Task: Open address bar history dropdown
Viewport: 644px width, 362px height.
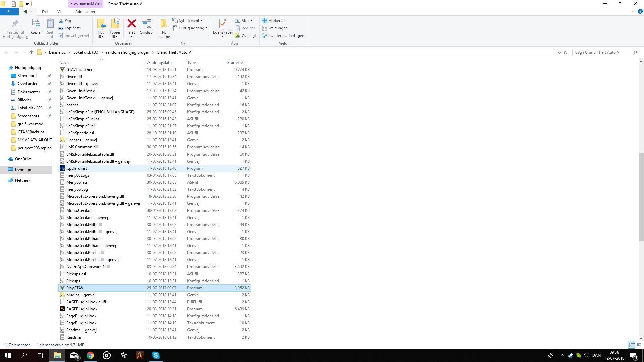Action: [559, 52]
